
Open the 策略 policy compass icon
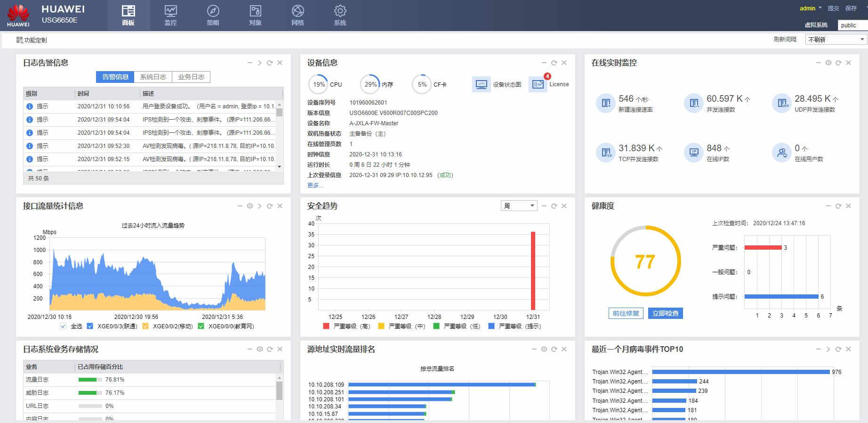click(x=213, y=11)
